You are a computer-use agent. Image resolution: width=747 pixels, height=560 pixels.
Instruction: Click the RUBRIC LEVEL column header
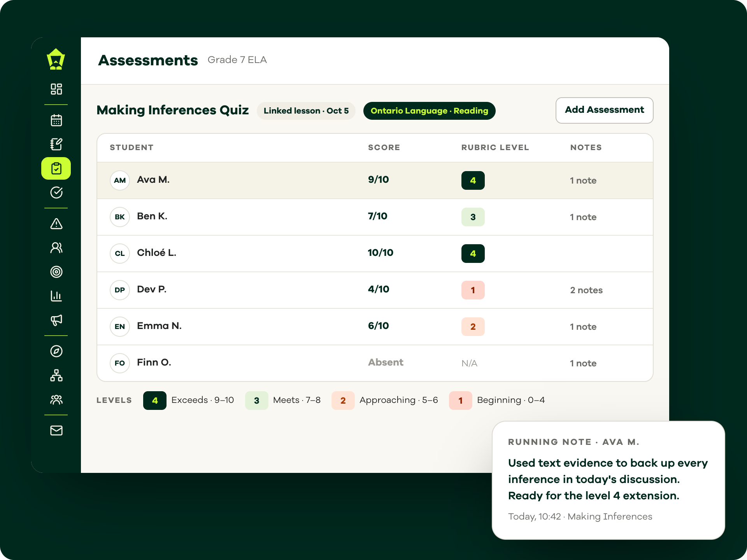(495, 148)
